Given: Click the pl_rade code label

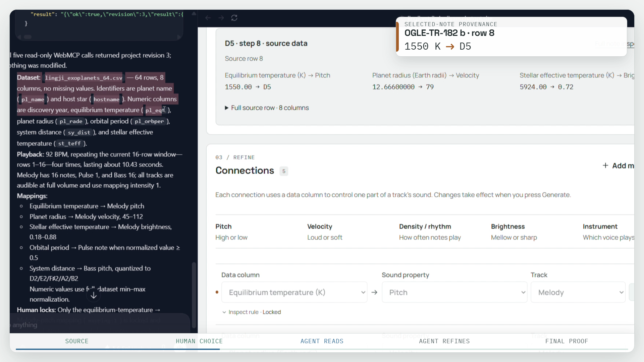Looking at the screenshot, I should pyautogui.click(x=71, y=121).
